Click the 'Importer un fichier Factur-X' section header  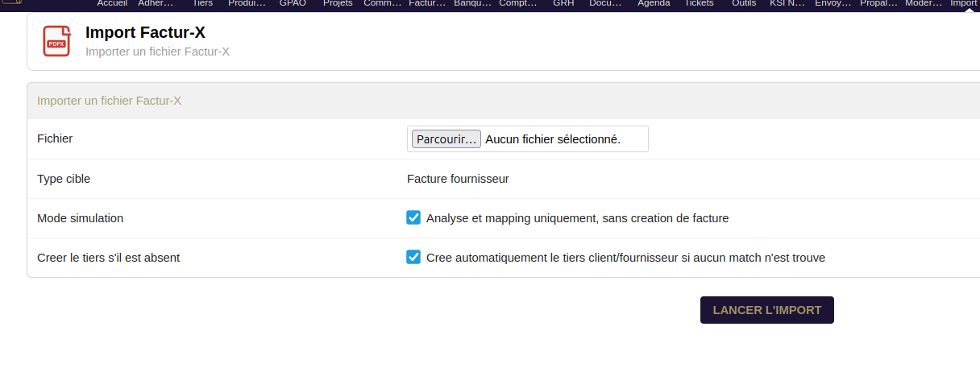110,101
